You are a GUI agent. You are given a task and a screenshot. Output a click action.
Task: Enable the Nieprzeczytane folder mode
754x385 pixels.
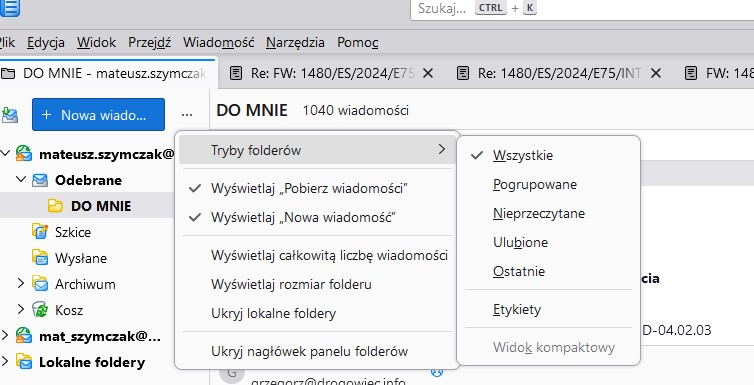(548, 213)
